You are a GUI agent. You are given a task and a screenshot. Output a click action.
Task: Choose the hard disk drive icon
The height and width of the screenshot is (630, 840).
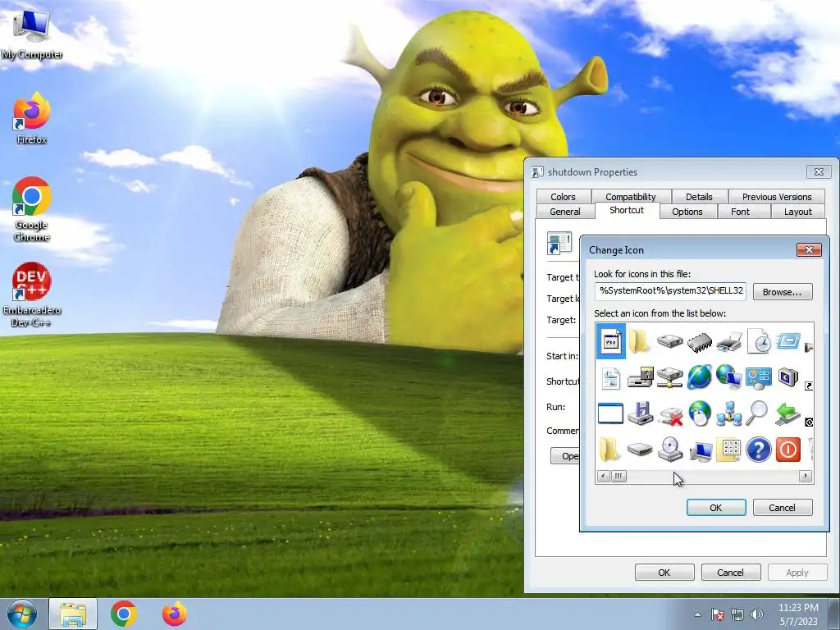669,341
